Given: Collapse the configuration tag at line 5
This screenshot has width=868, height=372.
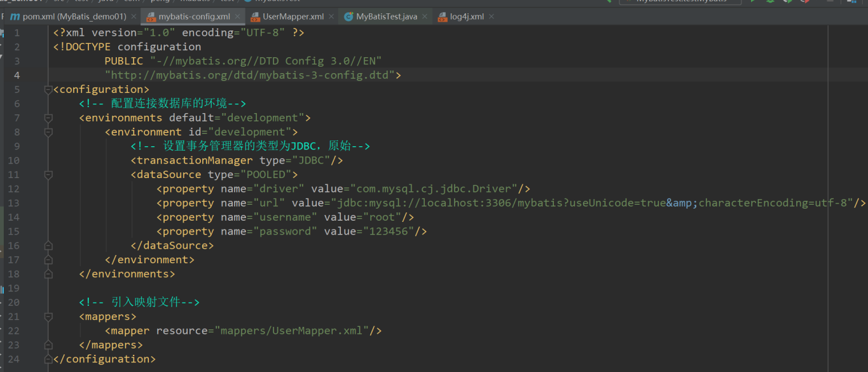Looking at the screenshot, I should click(48, 90).
